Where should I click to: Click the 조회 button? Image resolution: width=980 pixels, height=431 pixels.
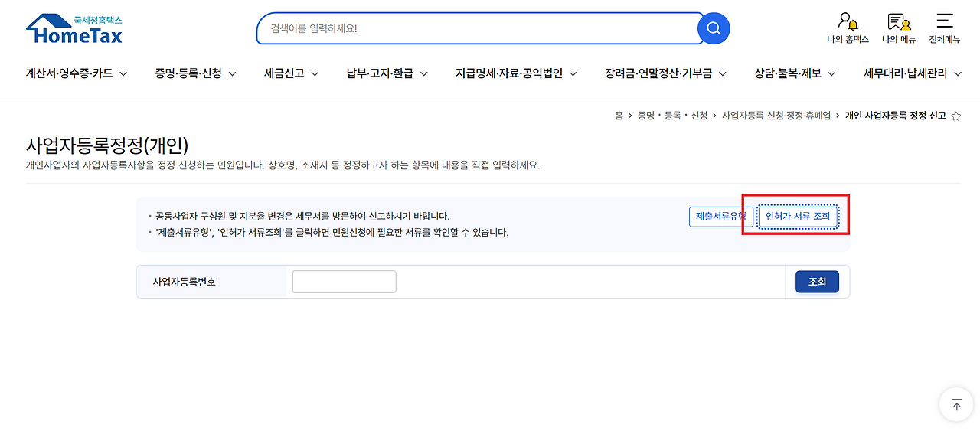(818, 282)
